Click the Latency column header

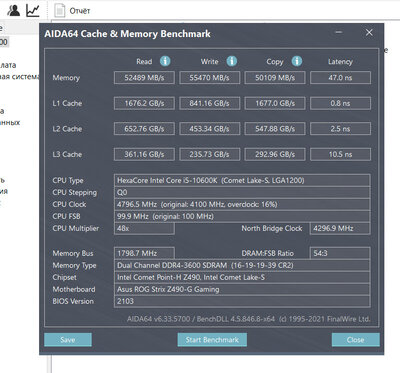pyautogui.click(x=340, y=62)
